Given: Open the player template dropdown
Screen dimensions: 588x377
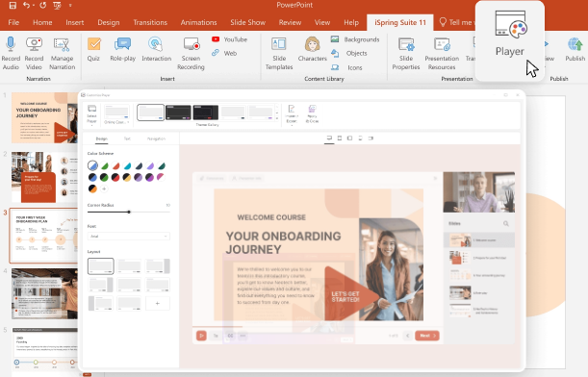Looking at the screenshot, I should coord(116,114).
